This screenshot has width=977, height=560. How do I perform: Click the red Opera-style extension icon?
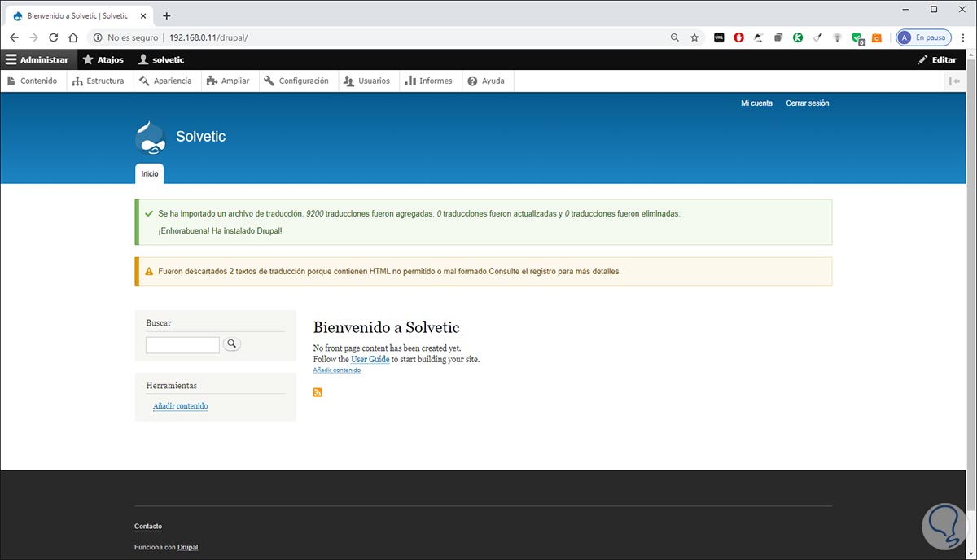739,37
